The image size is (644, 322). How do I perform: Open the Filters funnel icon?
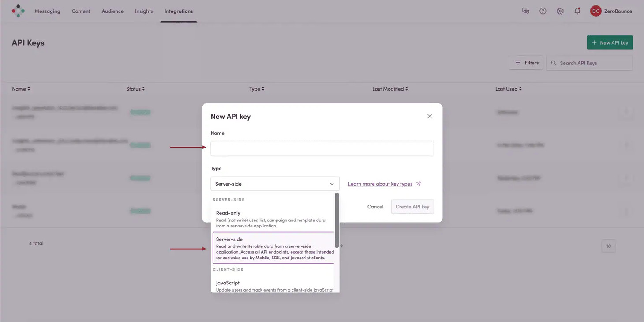click(x=520, y=62)
